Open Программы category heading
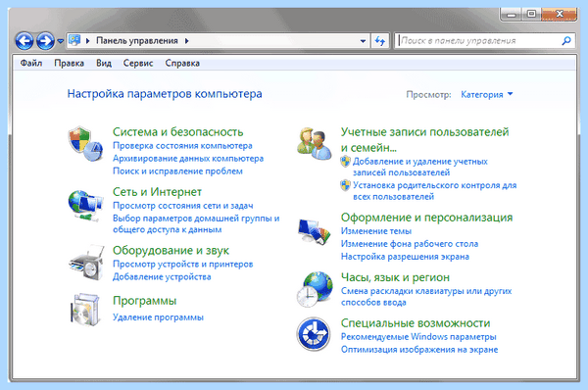This screenshot has height=390, width=588. click(145, 301)
